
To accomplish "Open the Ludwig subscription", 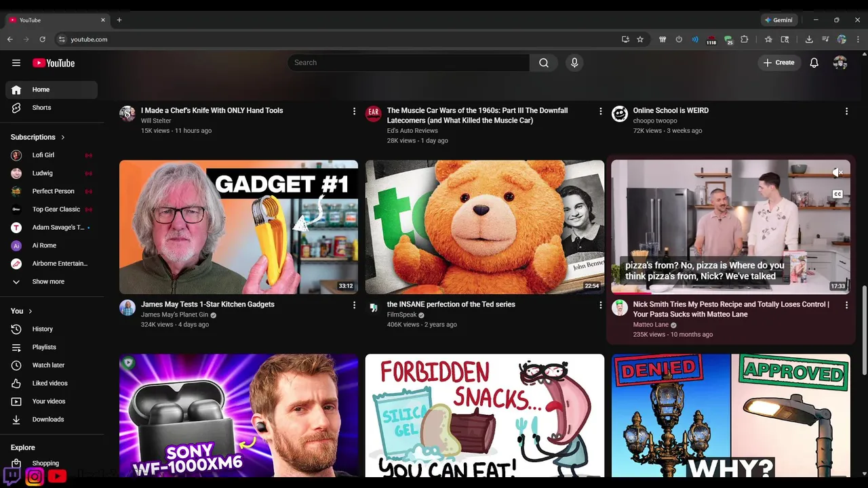I will click(52, 173).
